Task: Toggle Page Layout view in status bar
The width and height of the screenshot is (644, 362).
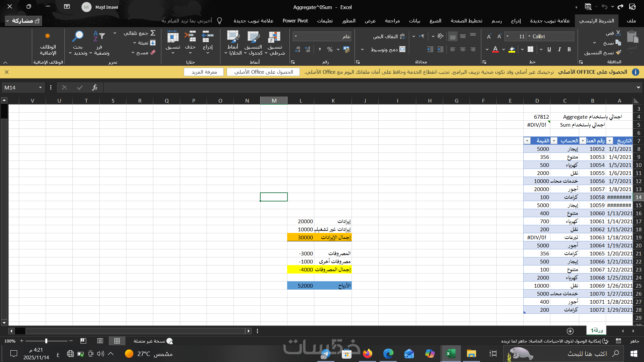Action: pos(100,341)
